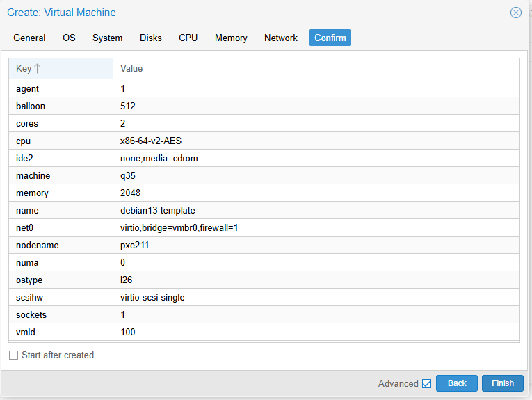The height and width of the screenshot is (400, 532).
Task: Open the System tab
Action: [x=108, y=38]
